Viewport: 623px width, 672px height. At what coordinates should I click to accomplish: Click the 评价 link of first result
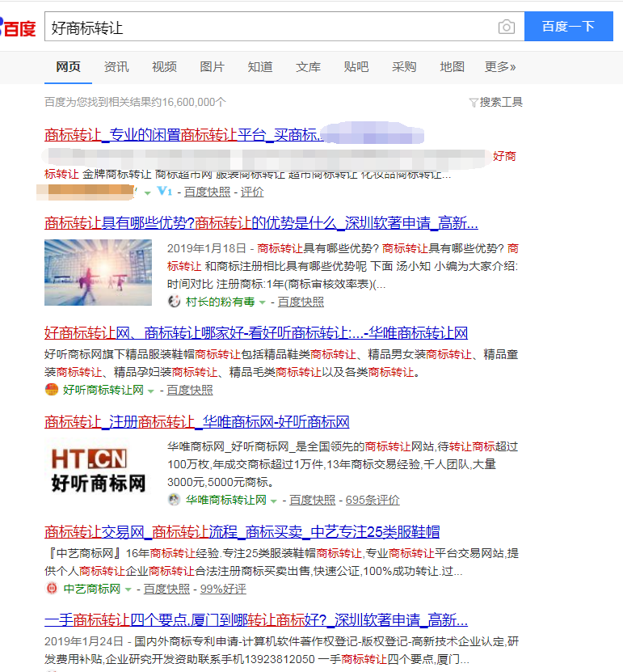coord(252,192)
